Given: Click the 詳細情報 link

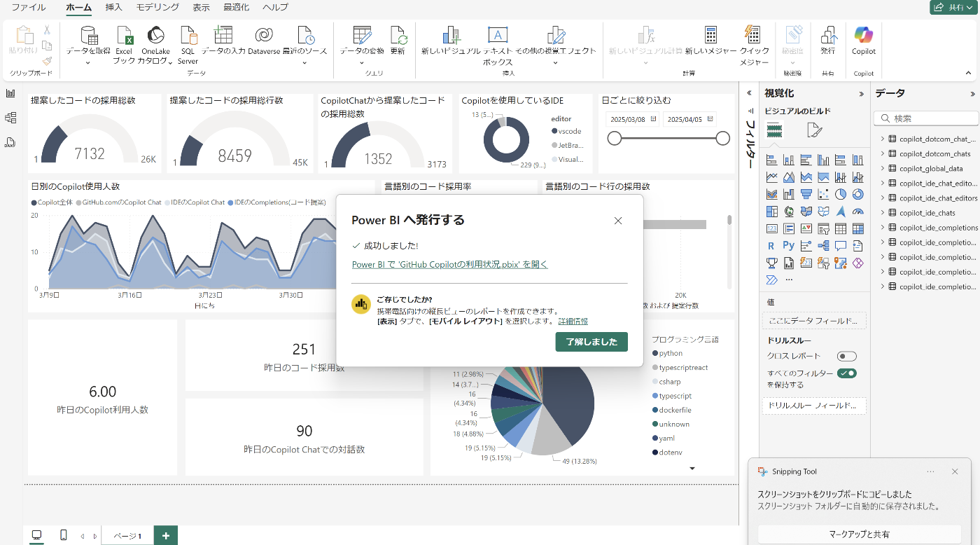Looking at the screenshot, I should coord(573,321).
